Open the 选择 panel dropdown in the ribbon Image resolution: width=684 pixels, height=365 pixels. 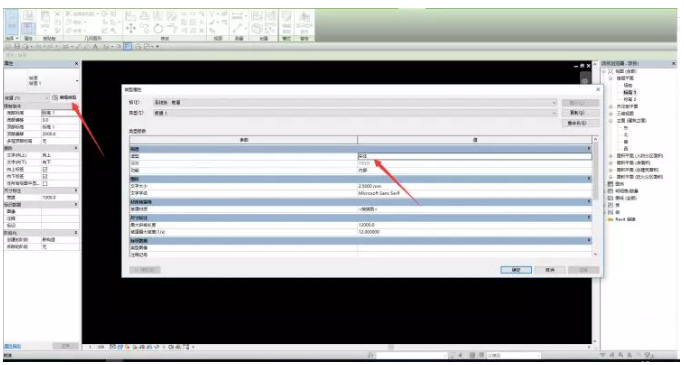(12, 38)
